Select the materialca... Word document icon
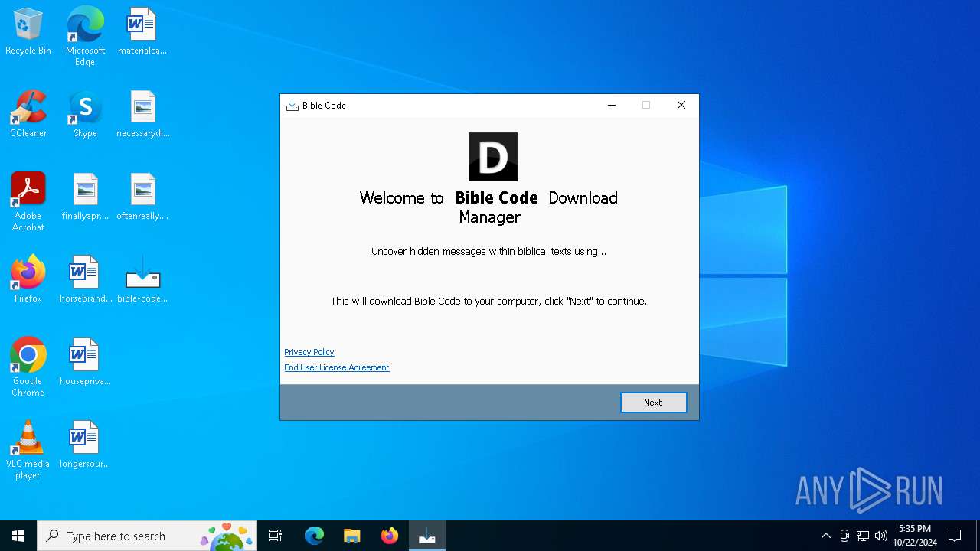Image resolution: width=980 pixels, height=551 pixels. click(142, 32)
